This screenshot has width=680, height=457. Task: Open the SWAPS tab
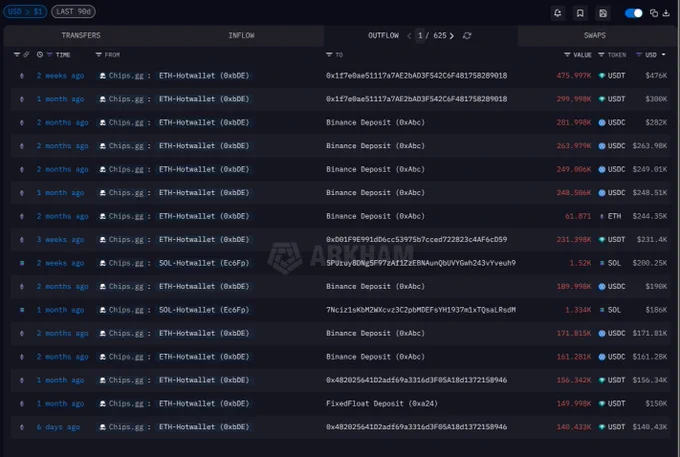(x=595, y=36)
